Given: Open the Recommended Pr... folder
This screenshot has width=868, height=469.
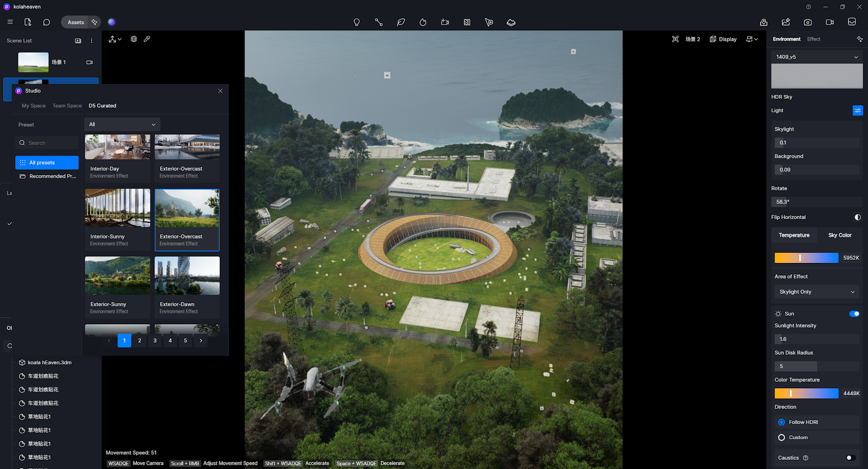Looking at the screenshot, I should [x=47, y=176].
